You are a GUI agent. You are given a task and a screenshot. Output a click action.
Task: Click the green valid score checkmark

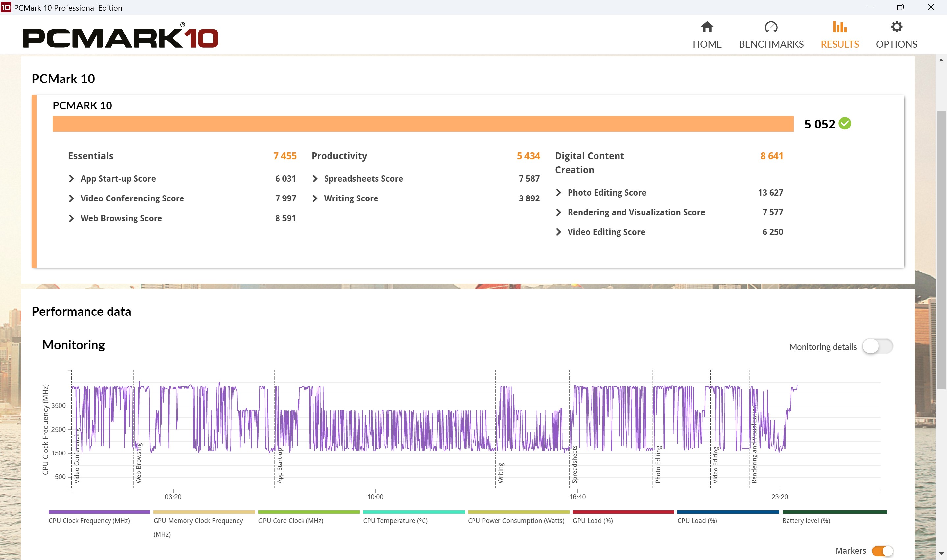click(x=844, y=124)
